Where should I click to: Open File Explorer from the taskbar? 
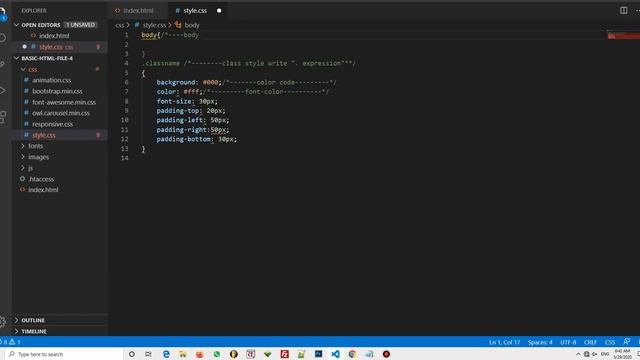coord(183,354)
